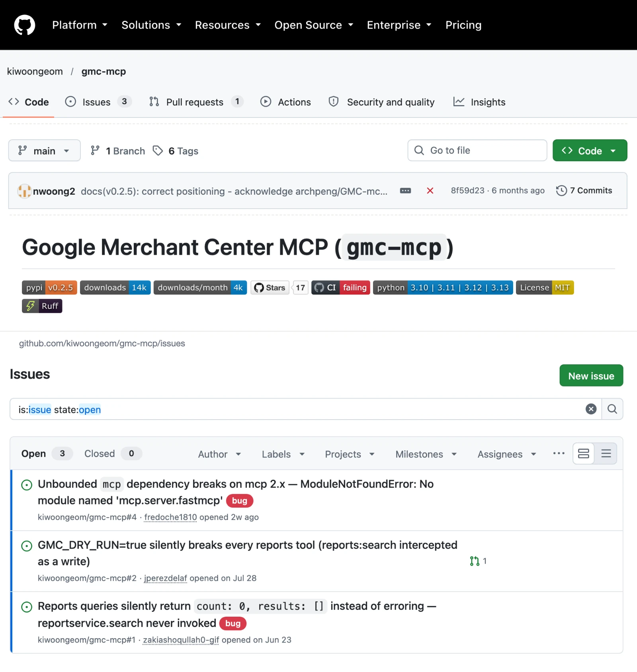The height and width of the screenshot is (672, 637).
Task: Go to Pricing page
Action: 463,25
